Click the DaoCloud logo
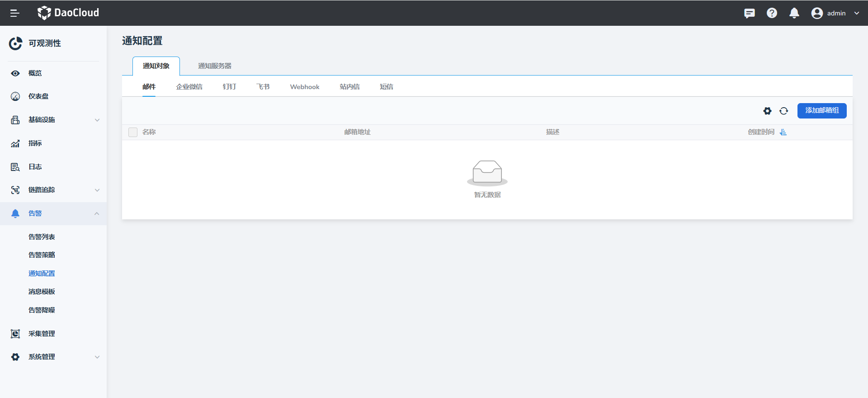 68,13
